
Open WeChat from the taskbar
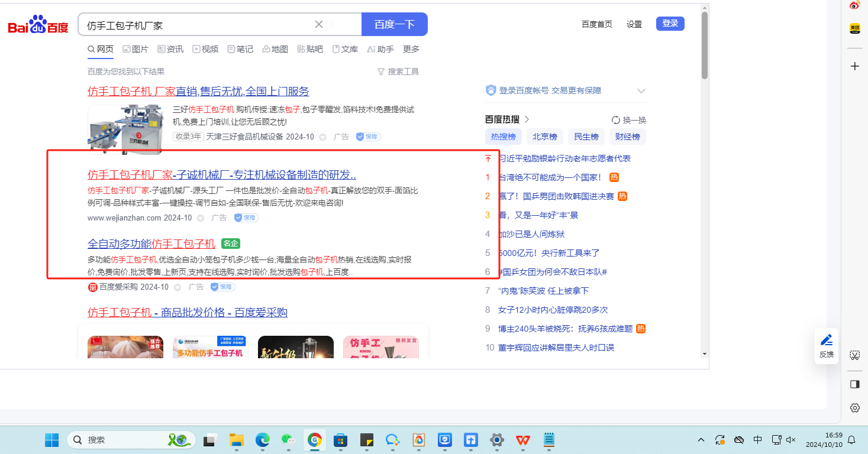(288, 440)
